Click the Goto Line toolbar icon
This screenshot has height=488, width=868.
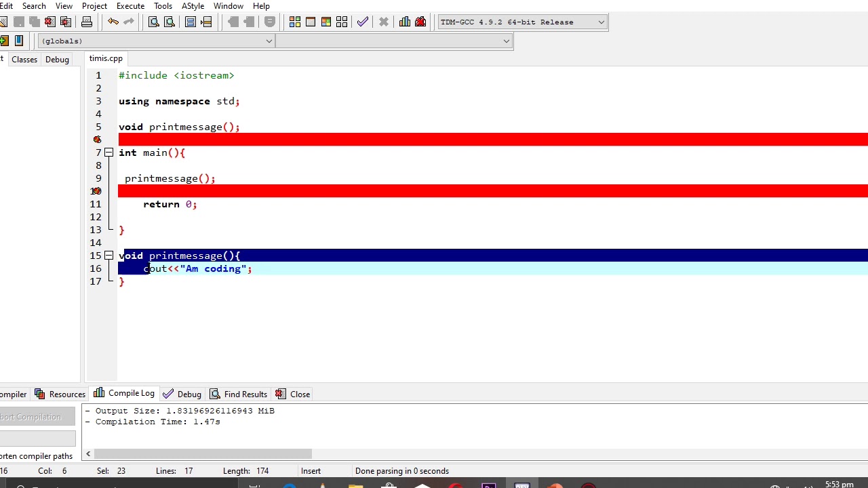click(206, 22)
